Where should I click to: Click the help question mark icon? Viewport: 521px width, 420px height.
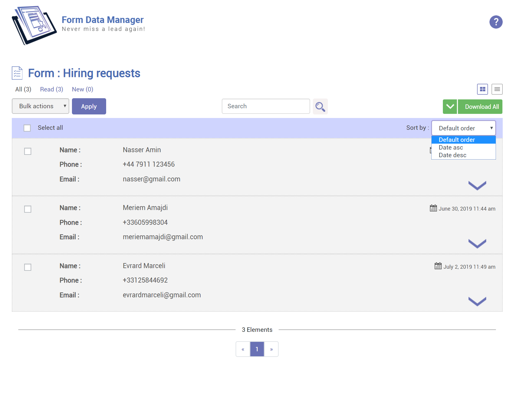pos(496,22)
